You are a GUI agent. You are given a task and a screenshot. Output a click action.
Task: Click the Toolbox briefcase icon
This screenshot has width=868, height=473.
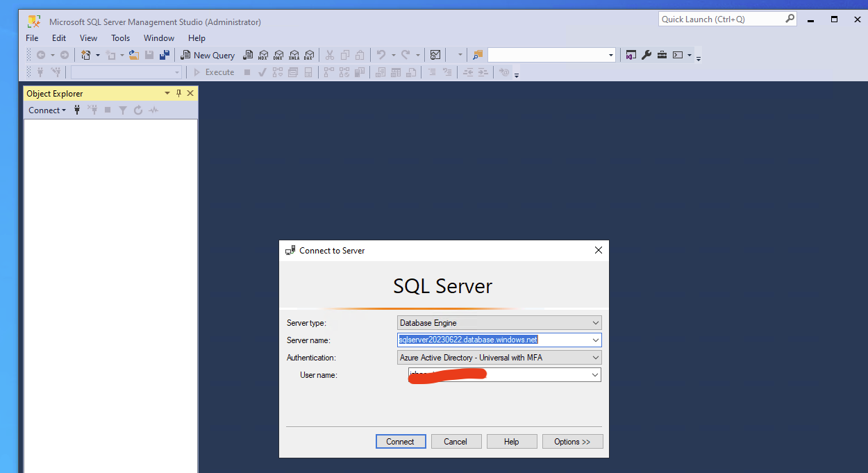pos(662,55)
